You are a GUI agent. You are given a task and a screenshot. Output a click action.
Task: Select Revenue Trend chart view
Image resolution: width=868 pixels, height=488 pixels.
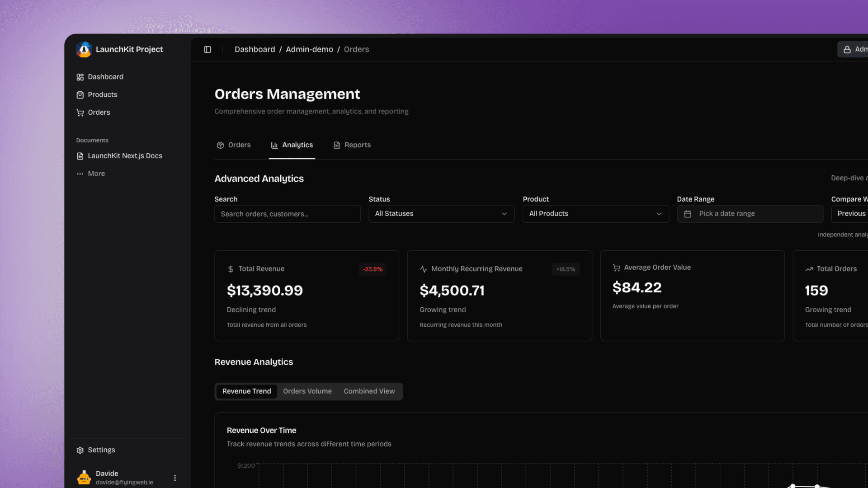(246, 391)
